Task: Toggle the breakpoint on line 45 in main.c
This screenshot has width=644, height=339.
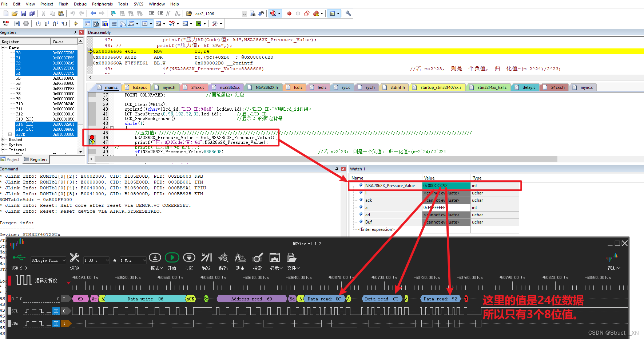Action: point(92,133)
